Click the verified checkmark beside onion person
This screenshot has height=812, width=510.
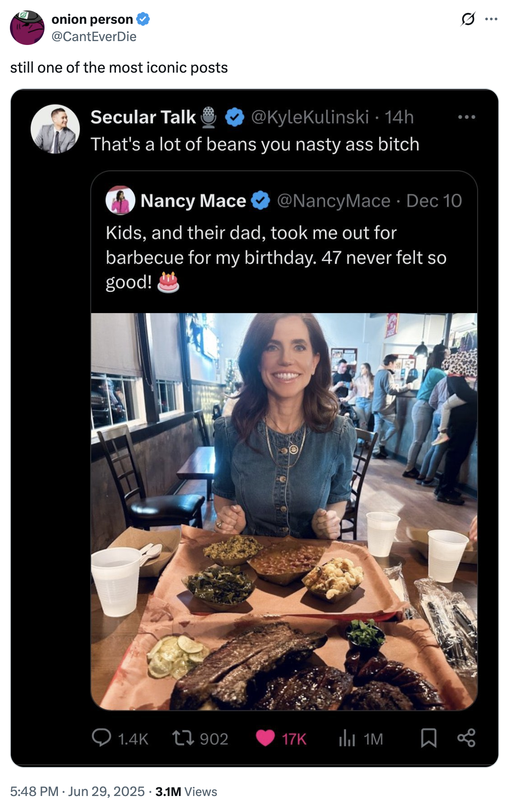(x=143, y=19)
